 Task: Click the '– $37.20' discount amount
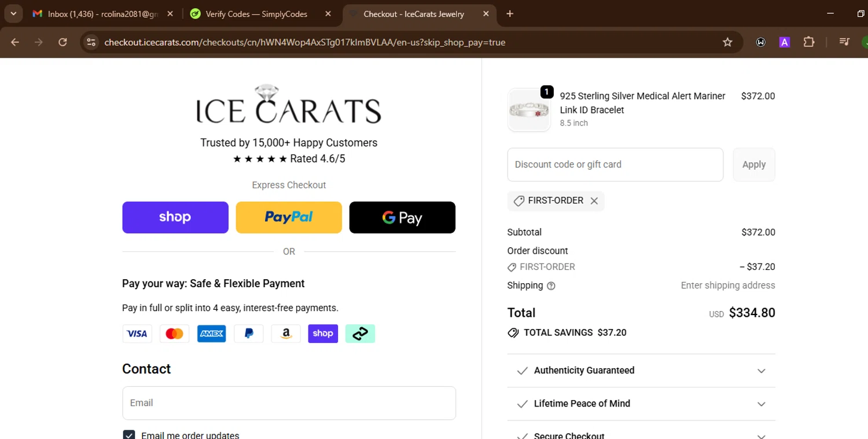pyautogui.click(x=757, y=267)
